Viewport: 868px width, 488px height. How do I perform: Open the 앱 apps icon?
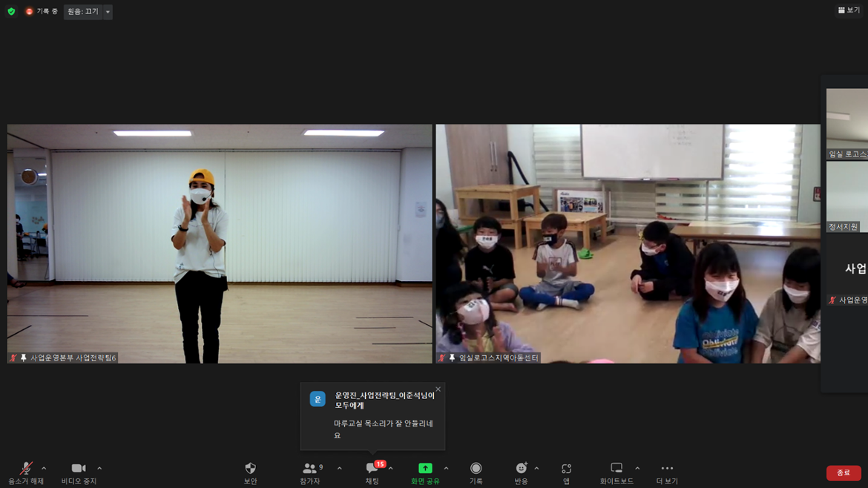pyautogui.click(x=566, y=472)
